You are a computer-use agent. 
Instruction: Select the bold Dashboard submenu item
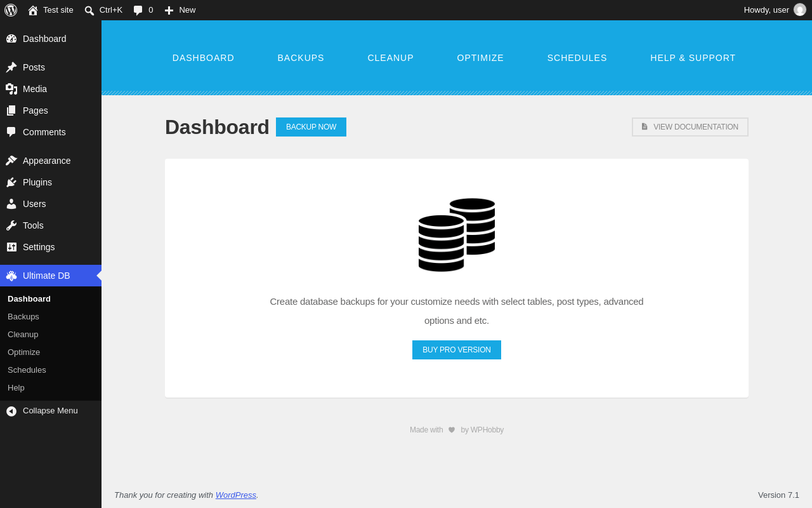coord(29,298)
